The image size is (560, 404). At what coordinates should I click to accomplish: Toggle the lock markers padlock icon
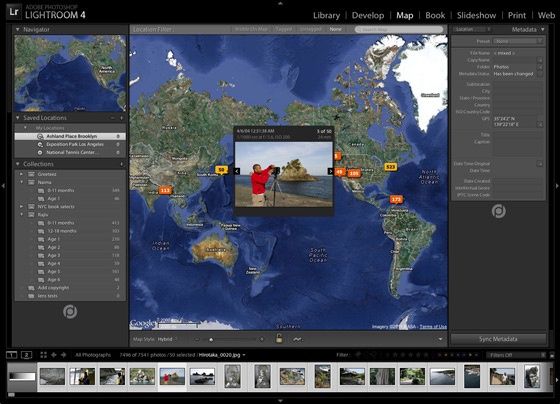279,338
